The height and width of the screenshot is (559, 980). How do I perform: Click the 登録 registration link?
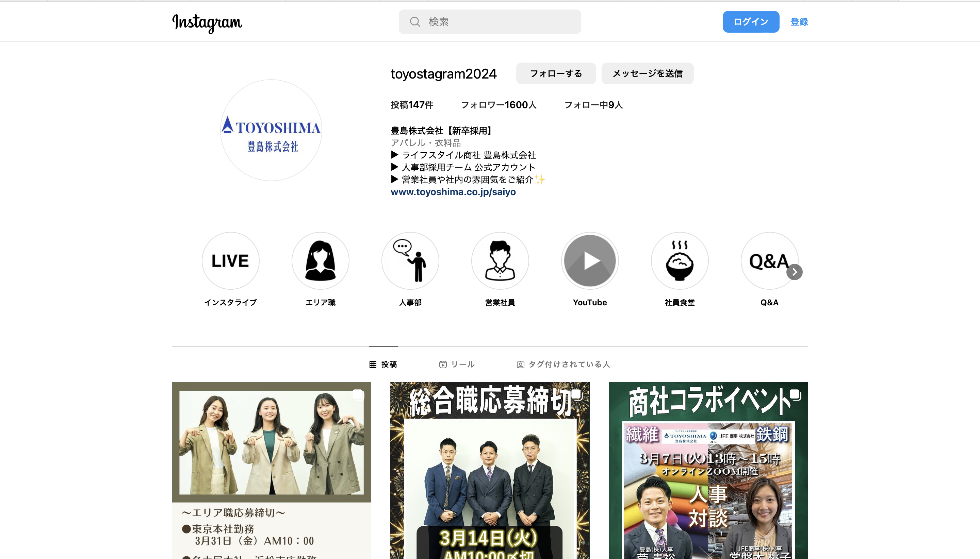800,21
